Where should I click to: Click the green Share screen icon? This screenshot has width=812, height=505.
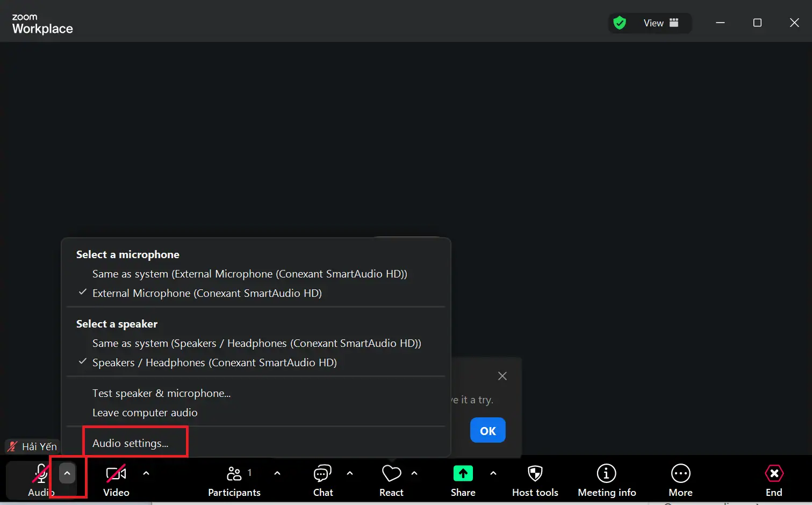pos(463,474)
